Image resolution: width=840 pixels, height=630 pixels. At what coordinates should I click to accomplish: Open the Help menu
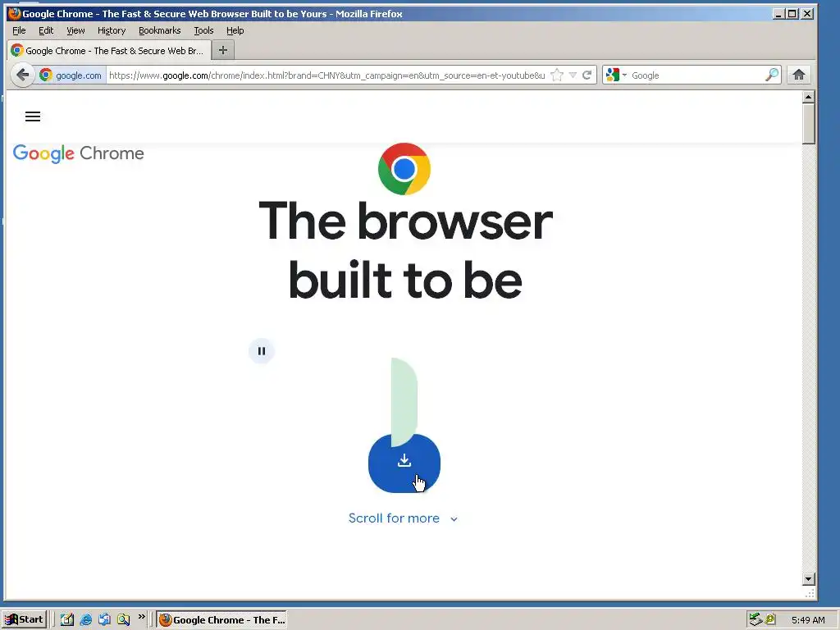235,30
